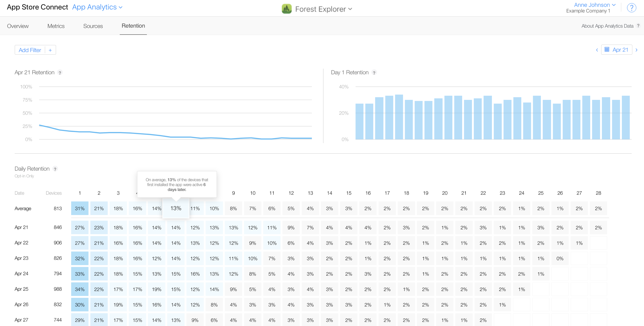The width and height of the screenshot is (644, 326).
Task: Click the Add Filter button
Action: [x=30, y=50]
